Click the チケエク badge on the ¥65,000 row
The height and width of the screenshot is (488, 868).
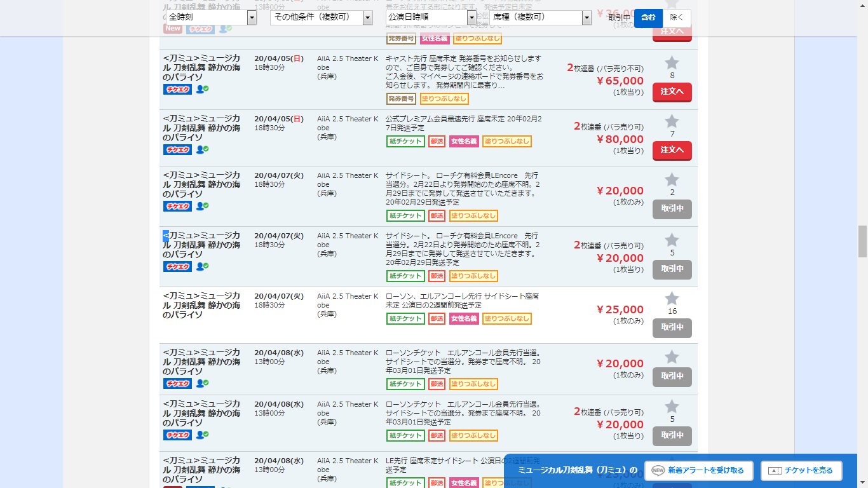(177, 89)
